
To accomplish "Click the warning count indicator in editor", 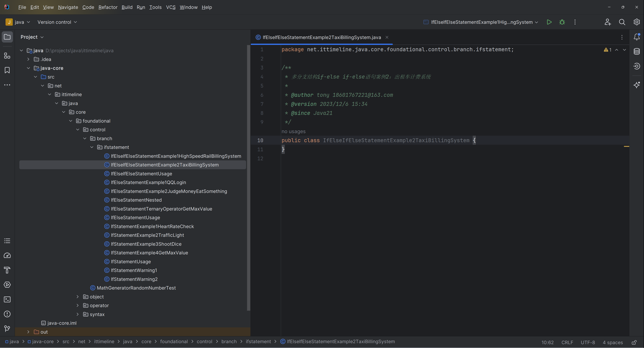I will pos(607,50).
